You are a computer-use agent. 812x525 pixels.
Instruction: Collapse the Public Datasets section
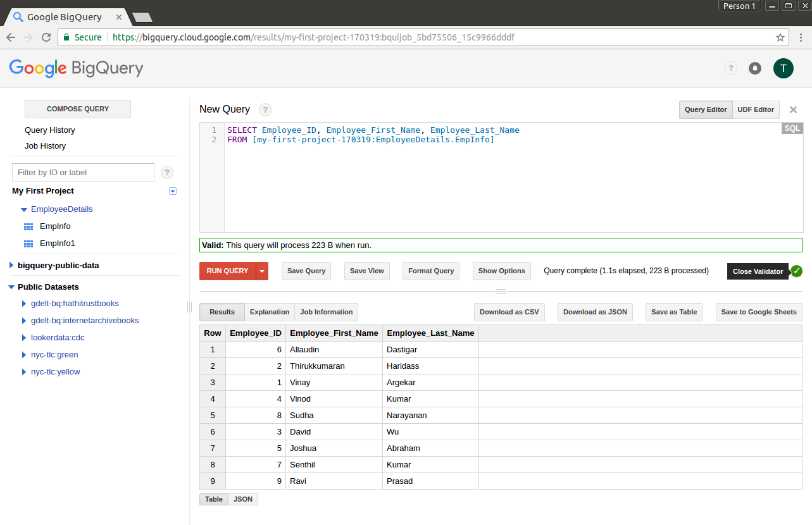pos(11,287)
